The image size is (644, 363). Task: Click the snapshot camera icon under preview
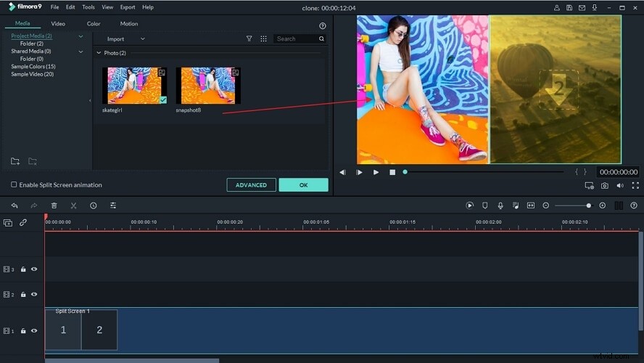pyautogui.click(x=605, y=186)
